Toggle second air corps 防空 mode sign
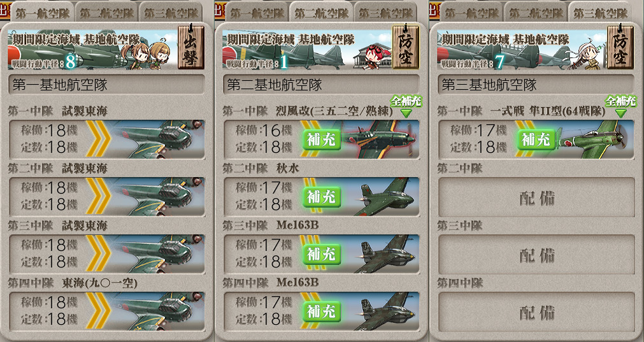This screenshot has width=644, height=342. (405, 47)
